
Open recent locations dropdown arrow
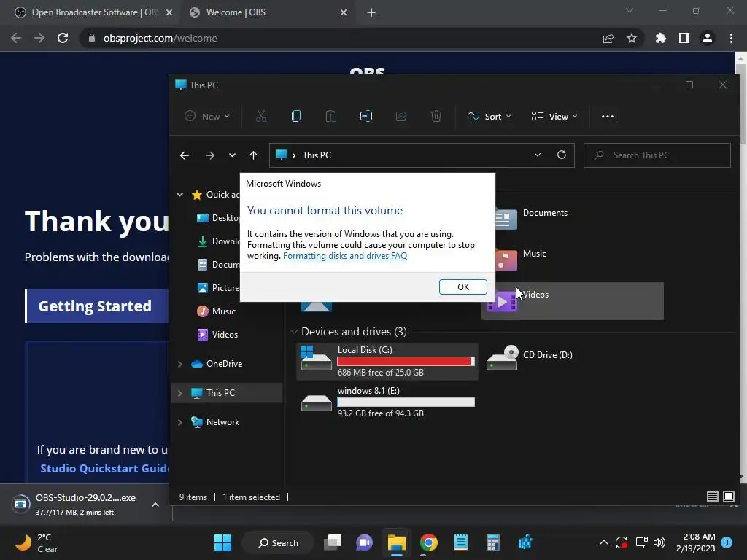pyautogui.click(x=232, y=155)
